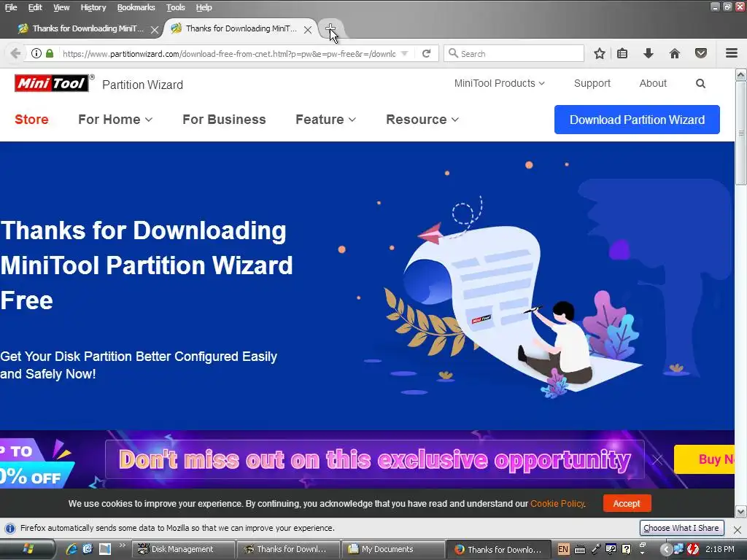
Task: Switch to Disk Management in taskbar
Action: (183, 550)
